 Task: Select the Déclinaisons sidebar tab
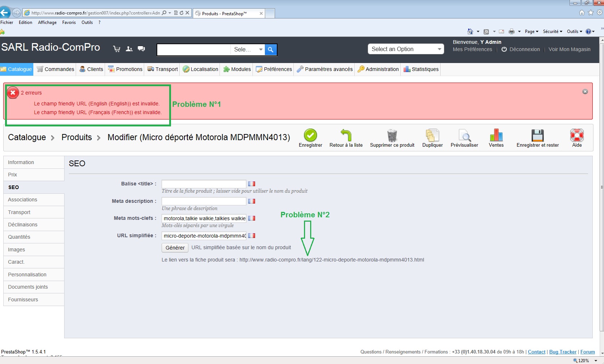34,225
